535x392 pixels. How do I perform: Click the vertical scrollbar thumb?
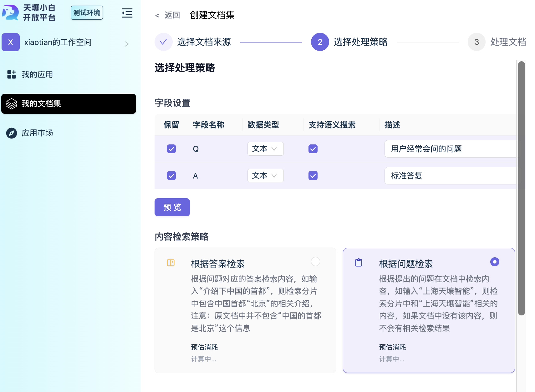pyautogui.click(x=521, y=188)
